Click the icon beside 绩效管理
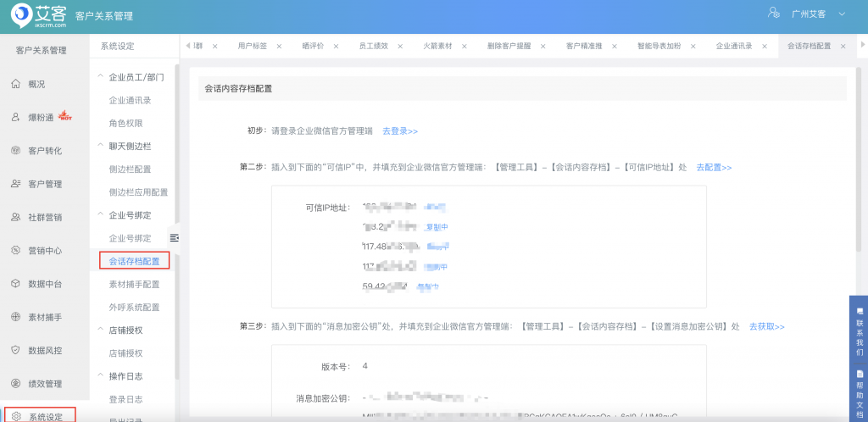The width and height of the screenshot is (868, 422). pos(15,383)
